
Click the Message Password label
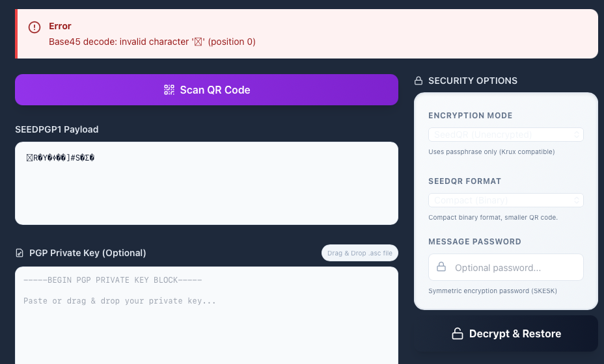(x=474, y=242)
